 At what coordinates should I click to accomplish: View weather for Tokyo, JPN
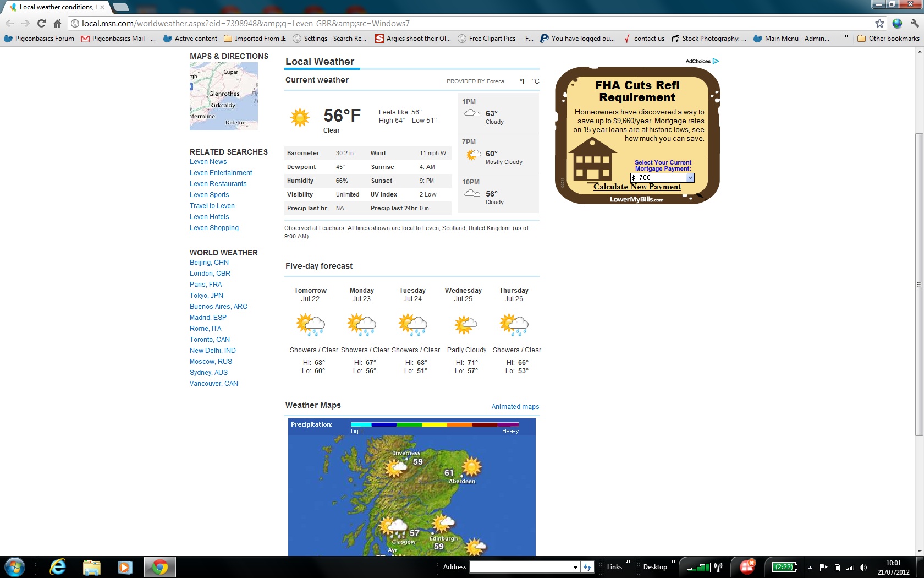pos(206,296)
